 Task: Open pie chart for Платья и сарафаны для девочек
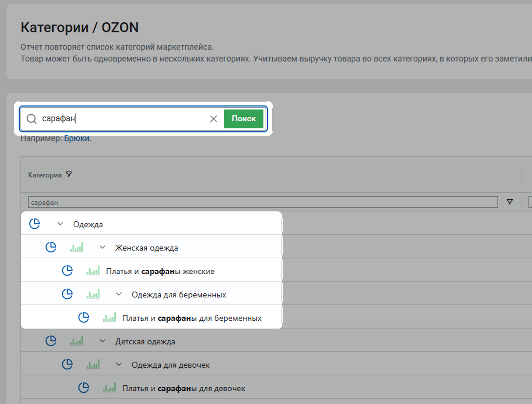[84, 388]
